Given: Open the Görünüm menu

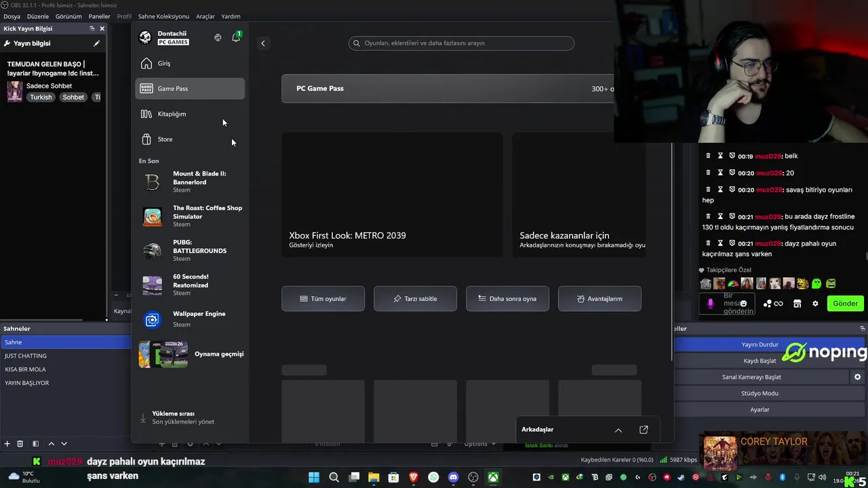Looking at the screenshot, I should click(x=68, y=16).
